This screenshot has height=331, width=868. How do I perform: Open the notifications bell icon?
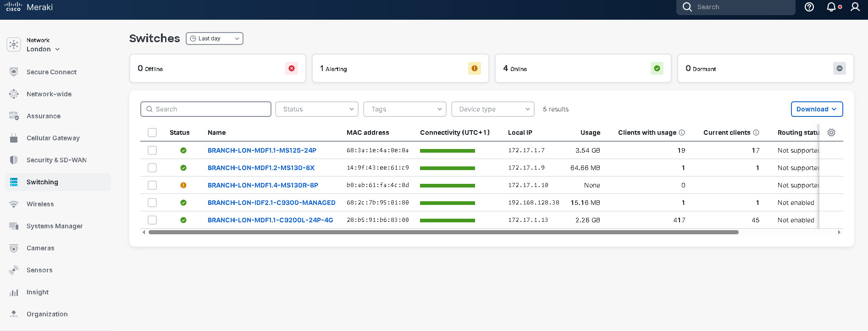[x=831, y=7]
